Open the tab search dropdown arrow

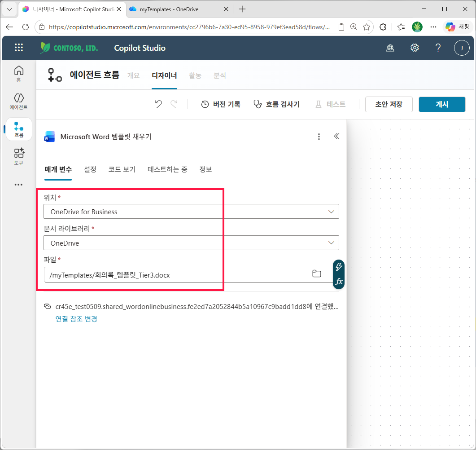pos(9,9)
